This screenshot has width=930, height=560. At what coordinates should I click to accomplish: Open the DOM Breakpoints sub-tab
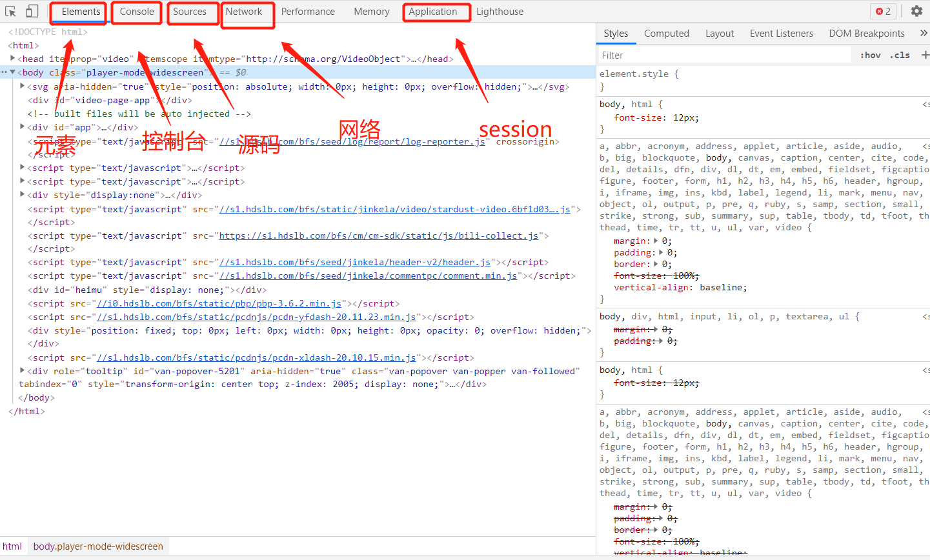867,34
